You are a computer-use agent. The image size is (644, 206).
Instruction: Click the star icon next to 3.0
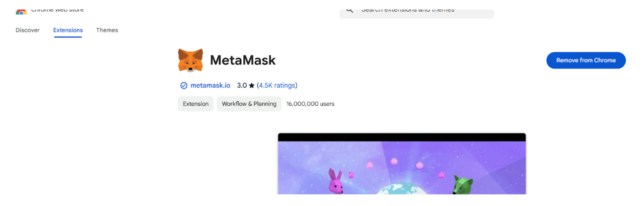252,85
